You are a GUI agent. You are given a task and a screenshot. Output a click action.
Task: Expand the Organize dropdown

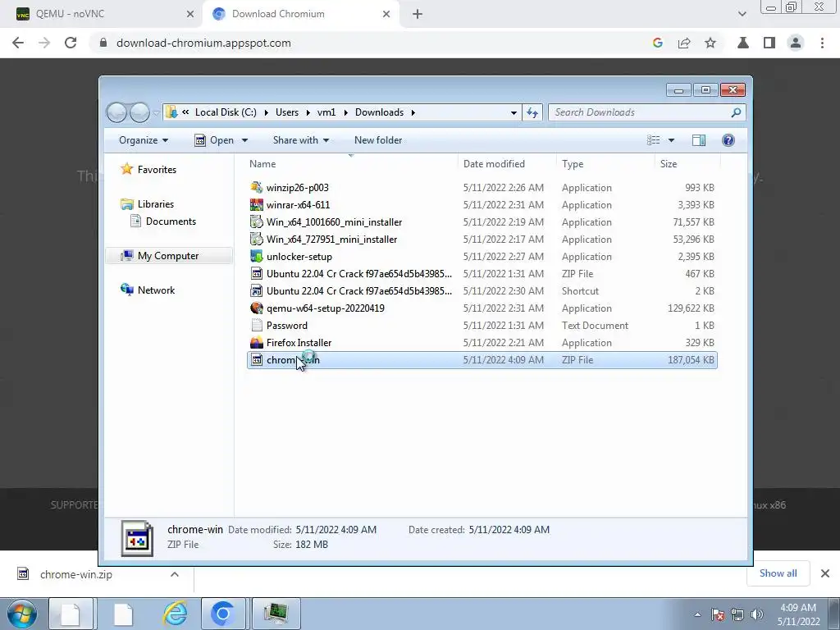[x=144, y=140]
